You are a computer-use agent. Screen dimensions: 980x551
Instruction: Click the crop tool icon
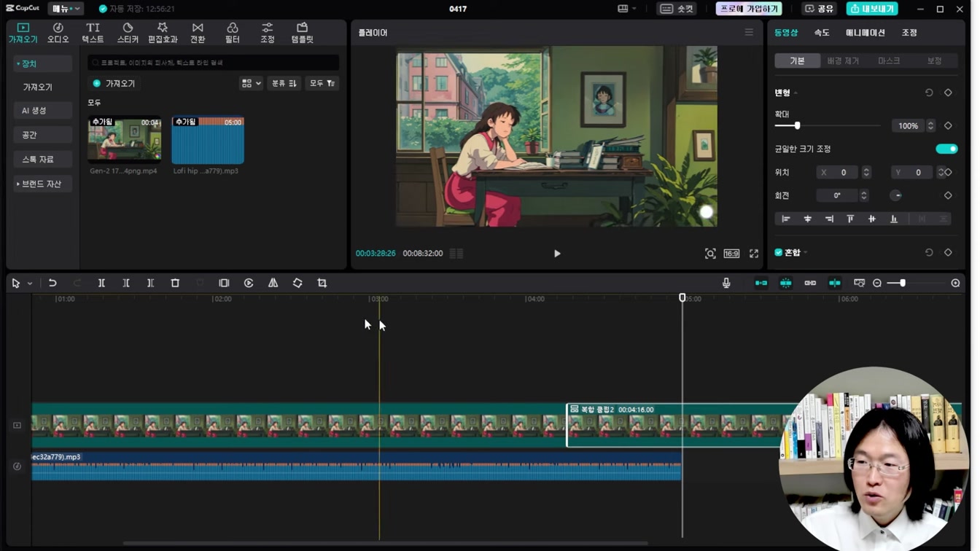pos(322,283)
